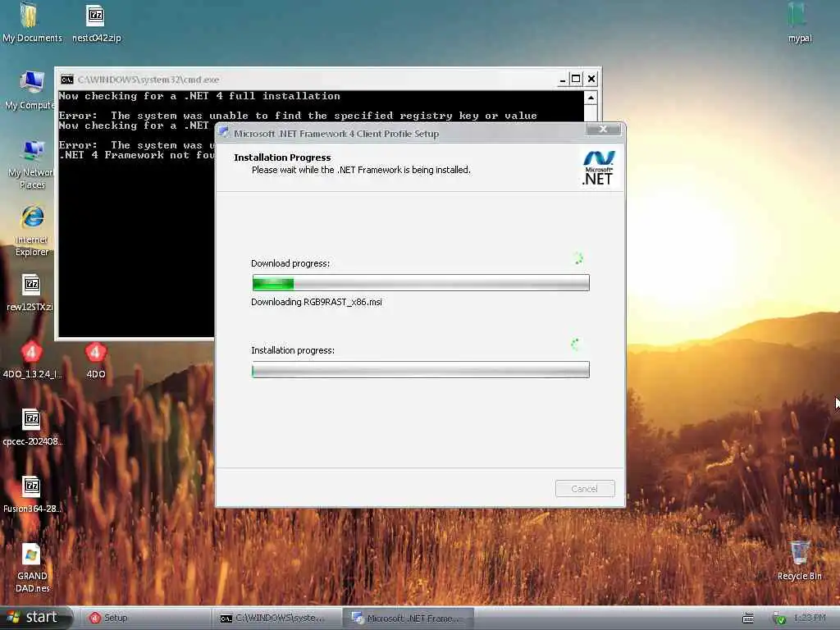The width and height of the screenshot is (840, 630).
Task: Select the My Computer desktop icon
Action: pyautogui.click(x=30, y=90)
